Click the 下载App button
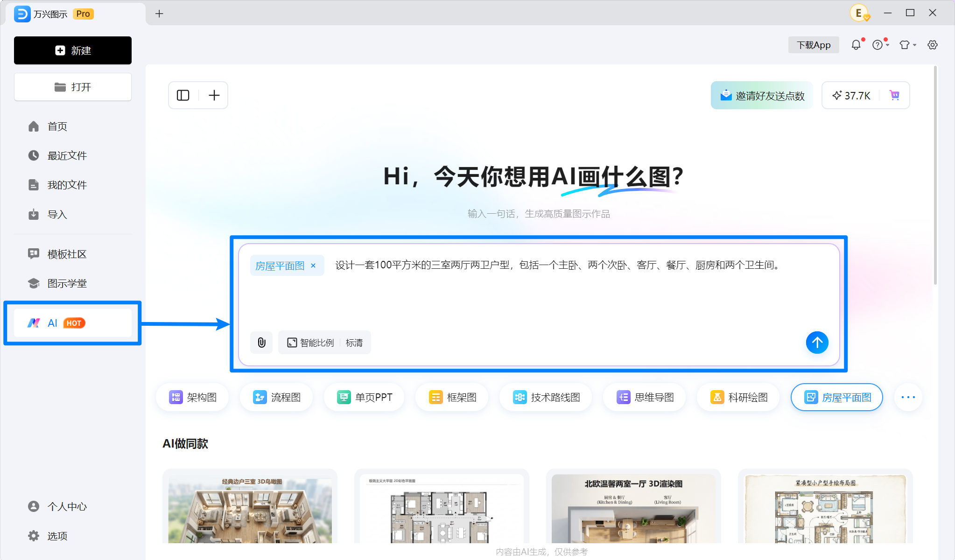Screen dimensions: 955x560 pos(814,45)
